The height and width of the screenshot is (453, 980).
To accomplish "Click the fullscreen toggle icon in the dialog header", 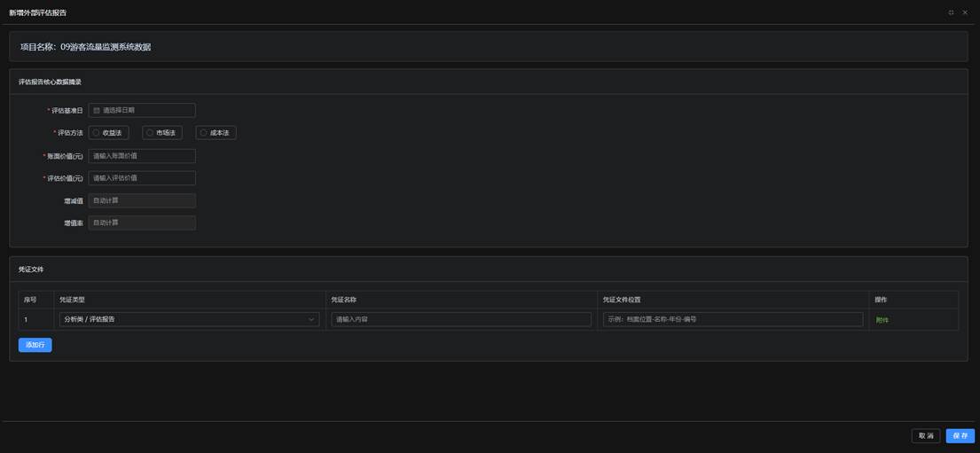I will click(x=951, y=12).
